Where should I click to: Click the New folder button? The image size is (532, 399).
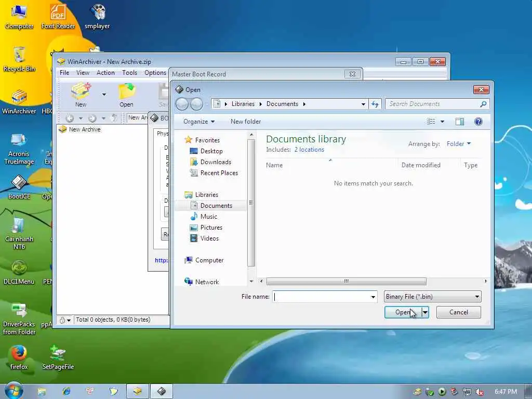[246, 122]
